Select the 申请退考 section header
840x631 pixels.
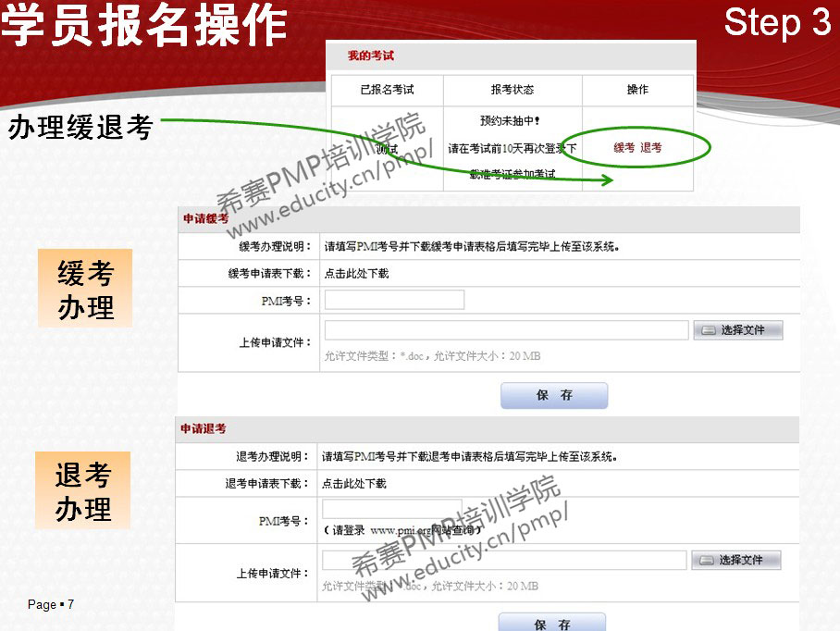coord(204,429)
